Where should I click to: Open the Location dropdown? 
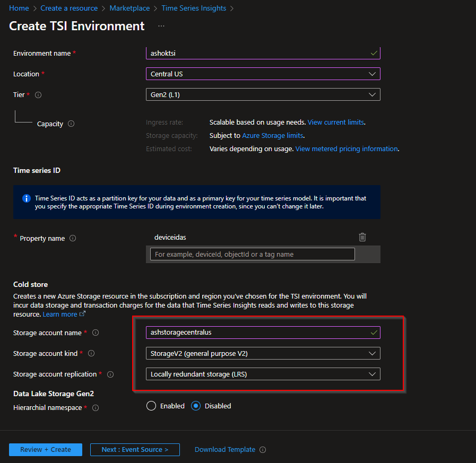(x=263, y=74)
